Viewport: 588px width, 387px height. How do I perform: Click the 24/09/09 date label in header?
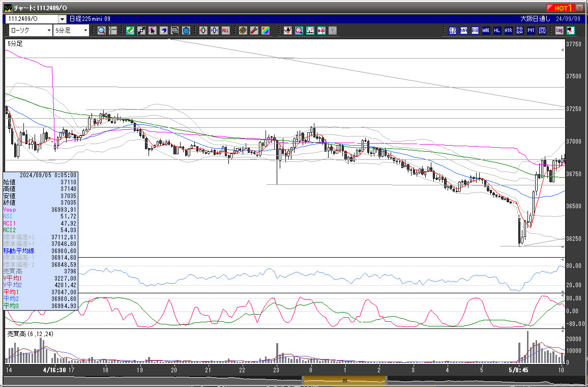click(x=568, y=19)
